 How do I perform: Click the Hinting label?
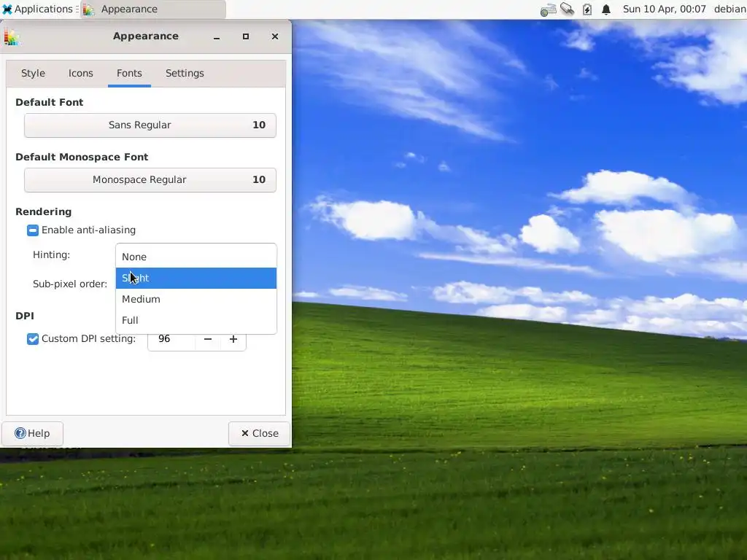[52, 254]
